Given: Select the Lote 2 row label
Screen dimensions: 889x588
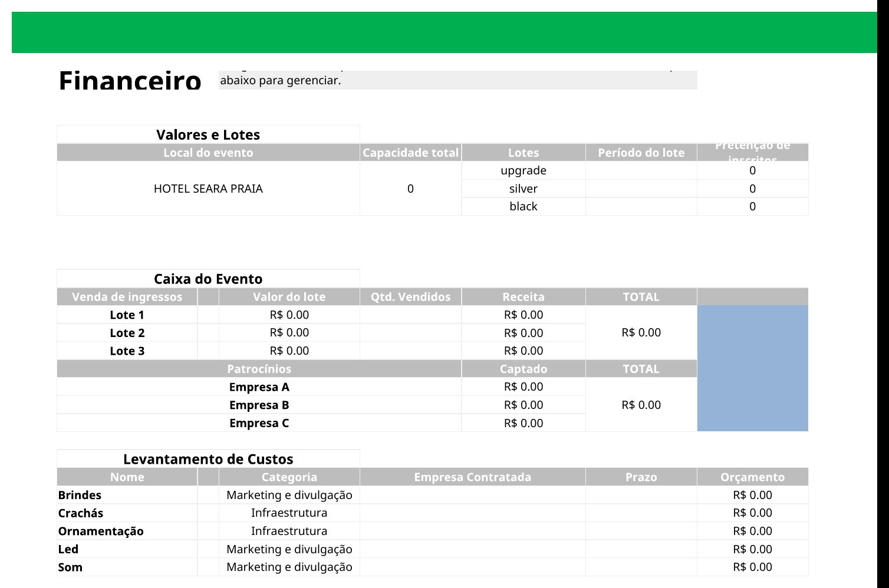Looking at the screenshot, I should point(127,333).
